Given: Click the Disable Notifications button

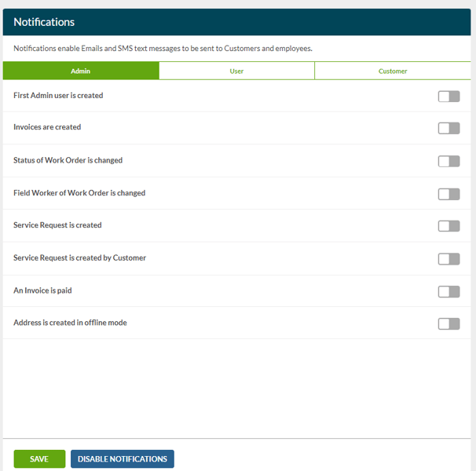Looking at the screenshot, I should pos(122,459).
